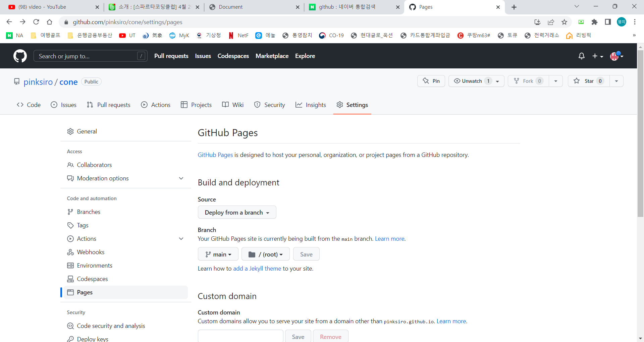Open General settings in the sidebar
Image resolution: width=644 pixels, height=342 pixels.
[x=126, y=131]
